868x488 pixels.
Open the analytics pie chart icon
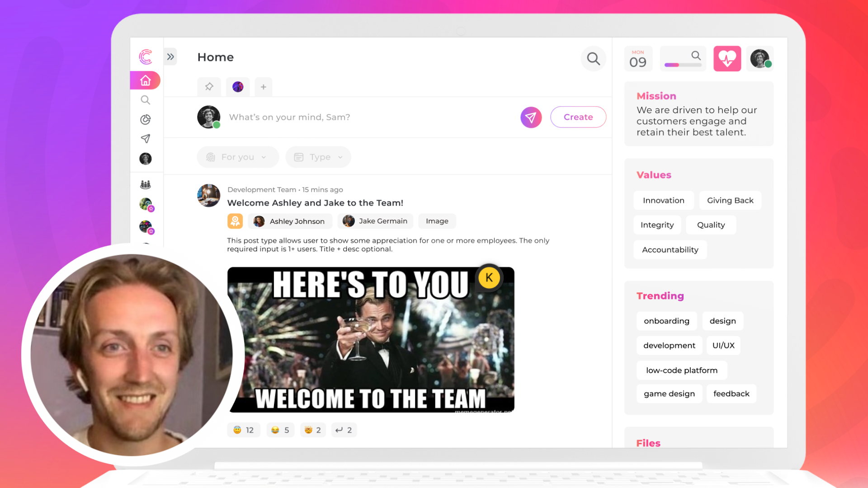tap(145, 119)
